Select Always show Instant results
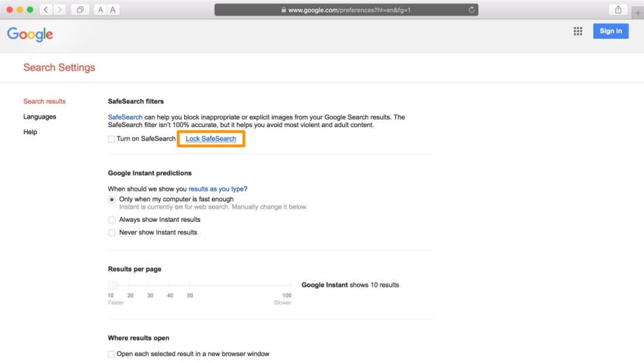The image size is (644, 363). [x=112, y=220]
